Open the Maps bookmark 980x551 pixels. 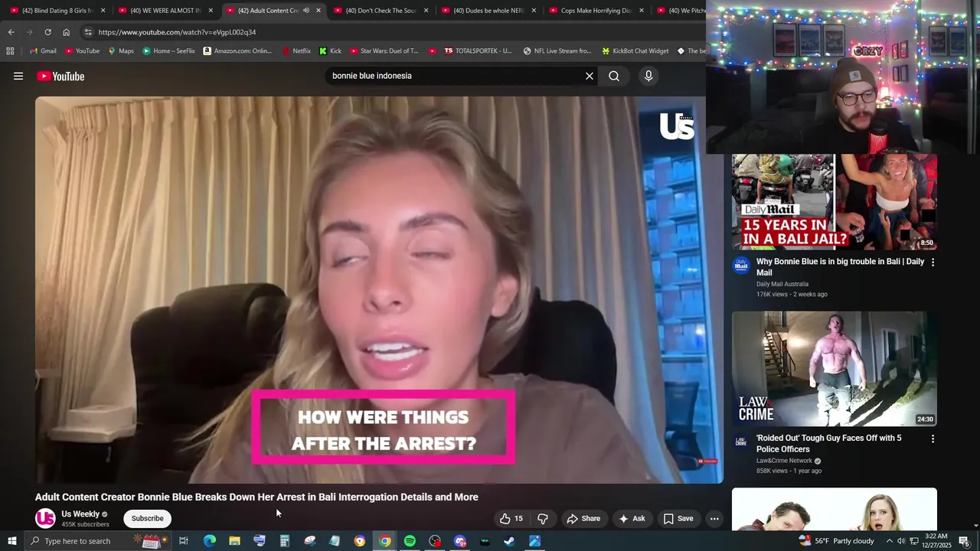(x=120, y=51)
